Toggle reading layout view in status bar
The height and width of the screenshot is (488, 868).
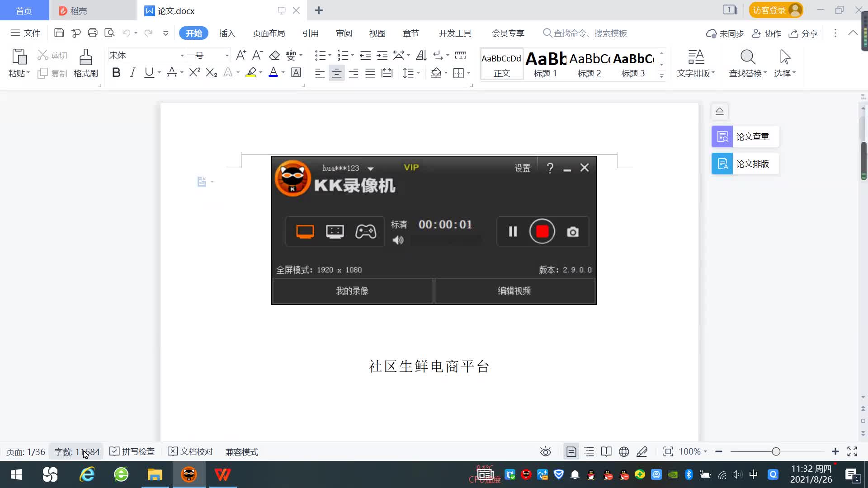[606, 451]
